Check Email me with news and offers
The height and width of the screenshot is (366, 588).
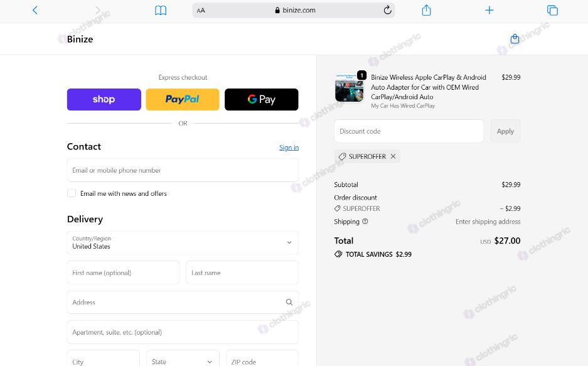[72, 193]
